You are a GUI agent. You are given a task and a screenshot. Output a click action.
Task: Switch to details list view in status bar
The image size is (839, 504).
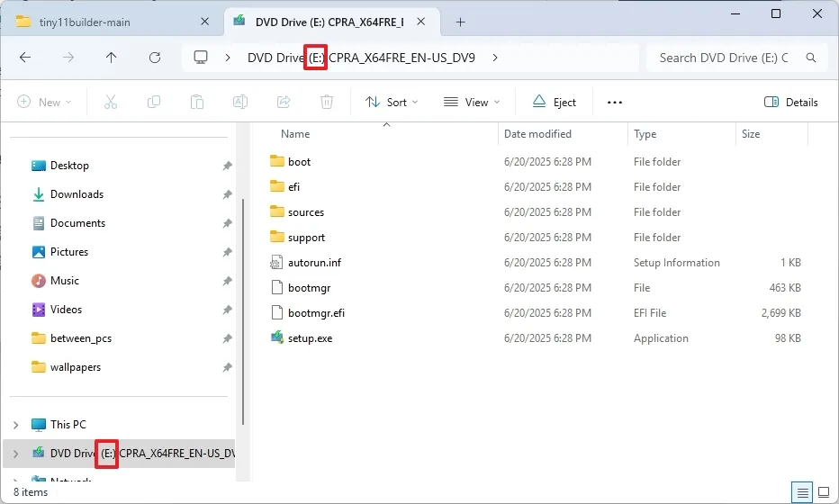pos(802,492)
